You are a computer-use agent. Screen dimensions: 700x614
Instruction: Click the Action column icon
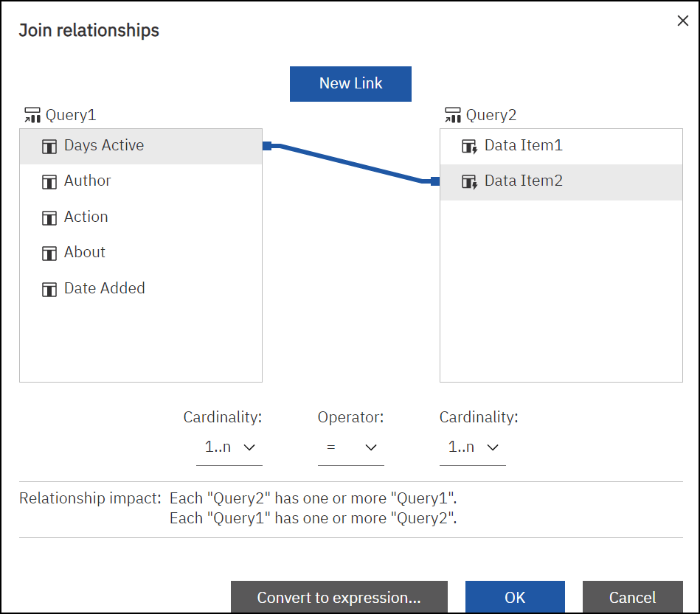coord(49,217)
